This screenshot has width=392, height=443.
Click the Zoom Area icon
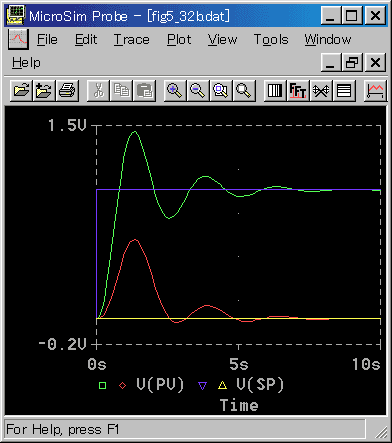click(221, 90)
